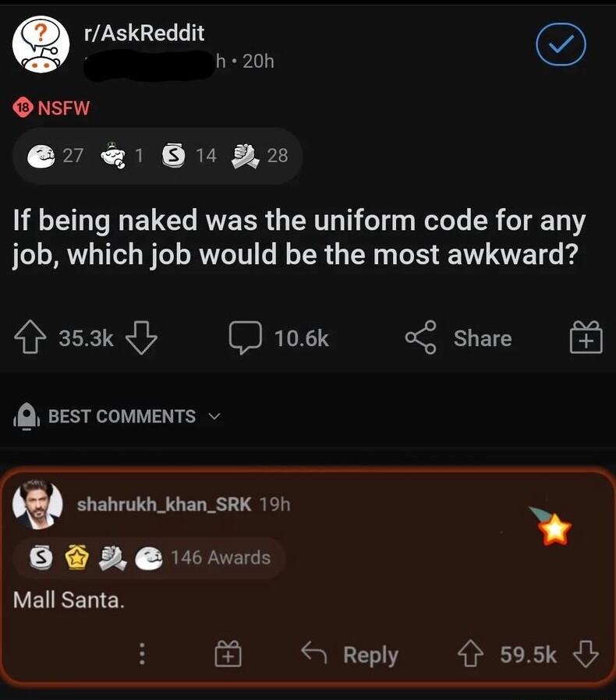This screenshot has height=700, width=616.
Task: Click the blue checkmark in the top right
Action: (x=560, y=45)
